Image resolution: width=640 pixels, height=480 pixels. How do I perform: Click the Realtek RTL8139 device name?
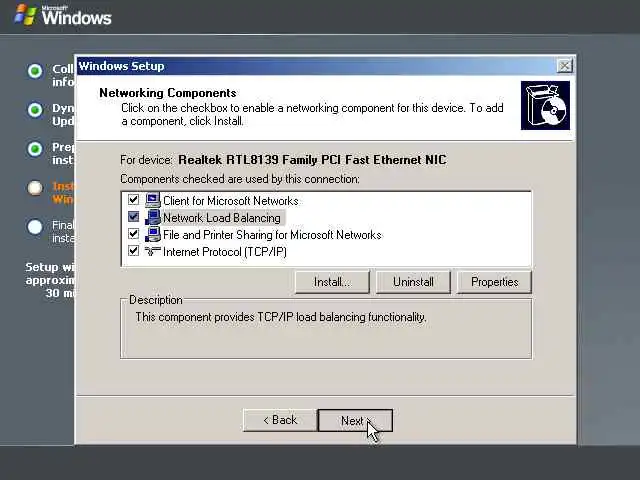pyautogui.click(x=312, y=160)
